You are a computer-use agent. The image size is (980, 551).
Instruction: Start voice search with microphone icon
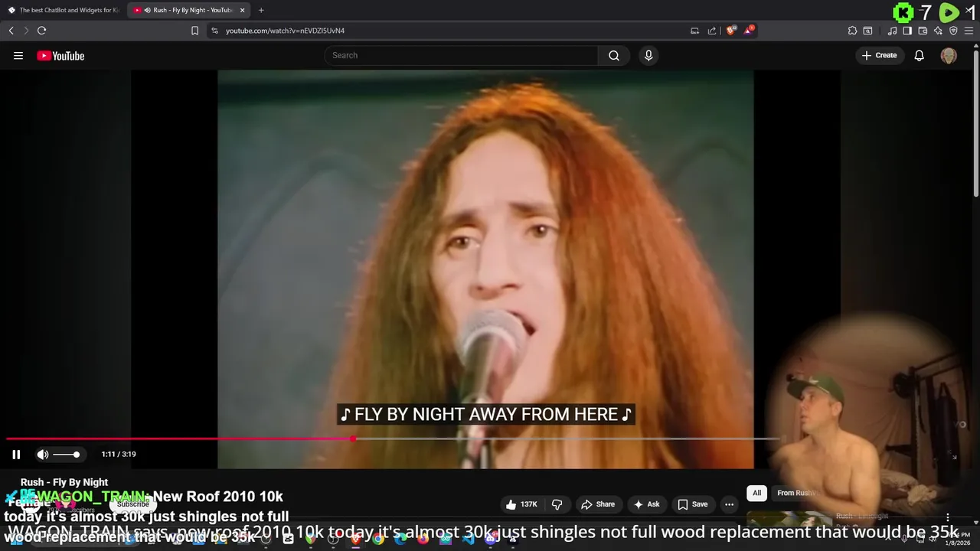click(x=648, y=55)
